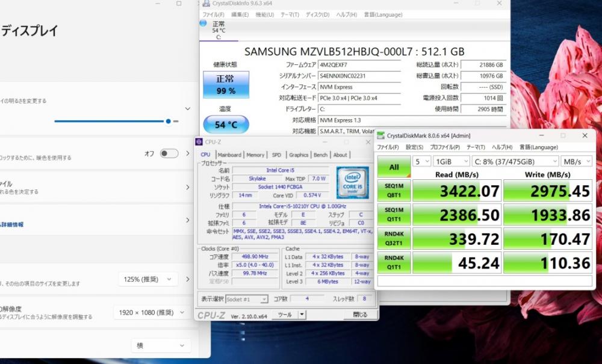Run the SEQ1M Q8T1 test
Viewport: 602px width, 364px height.
(x=394, y=191)
